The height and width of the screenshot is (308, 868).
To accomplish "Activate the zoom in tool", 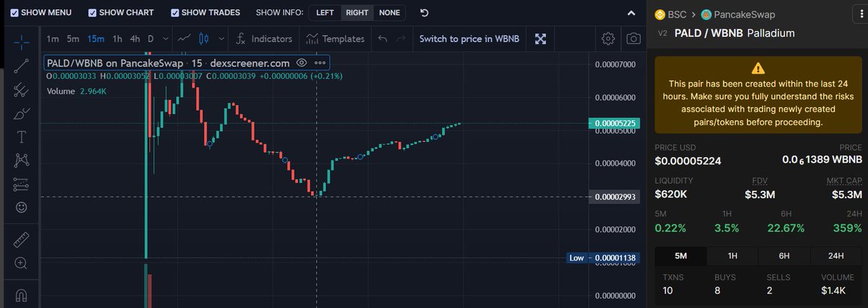I will (x=21, y=263).
